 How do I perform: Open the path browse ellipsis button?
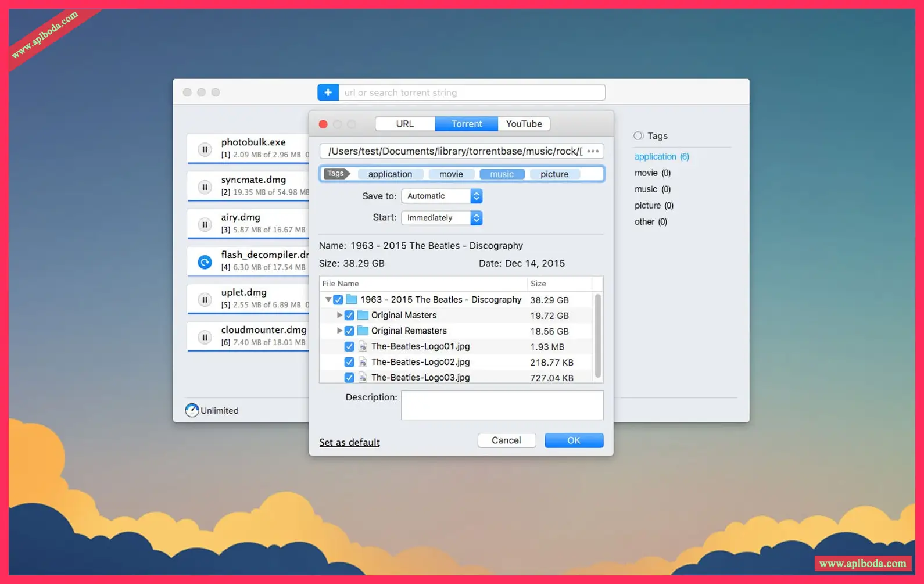tap(593, 151)
